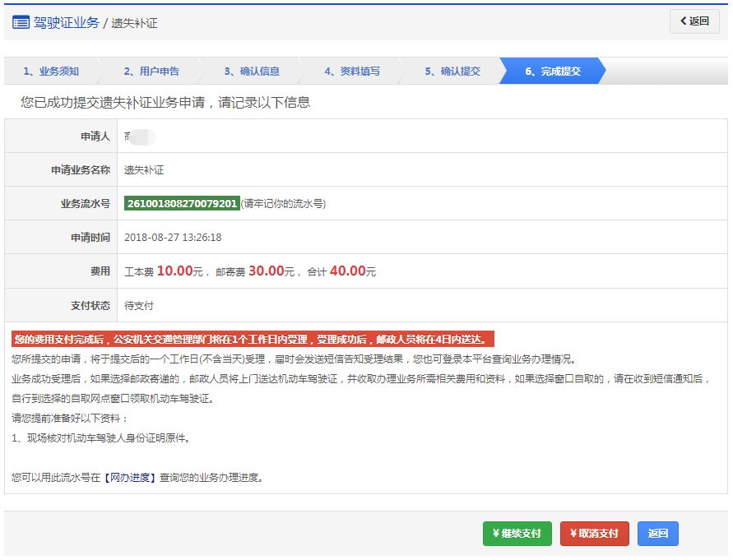Click the left chevron inside the top 返回 button
The image size is (733, 560).
(683, 21)
